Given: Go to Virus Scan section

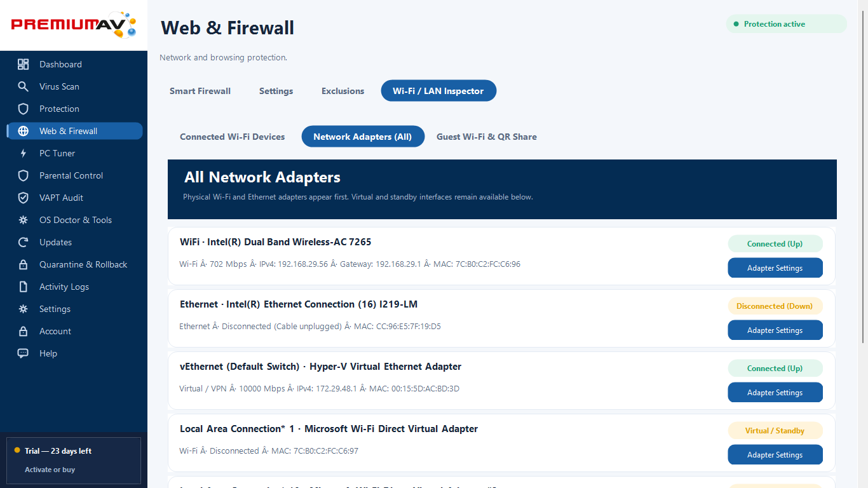Looking at the screenshot, I should point(74,86).
